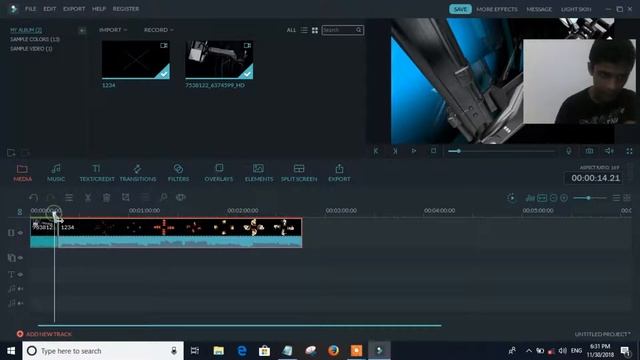Open the Text/Credit tab
Viewport: 640px width, 360px height.
tap(97, 173)
